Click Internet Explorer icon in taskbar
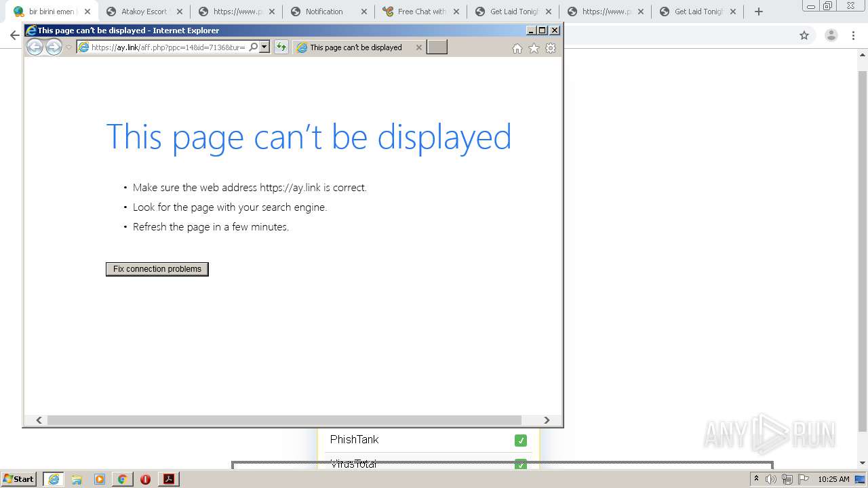Screen dimensions: 868x488 (54, 479)
